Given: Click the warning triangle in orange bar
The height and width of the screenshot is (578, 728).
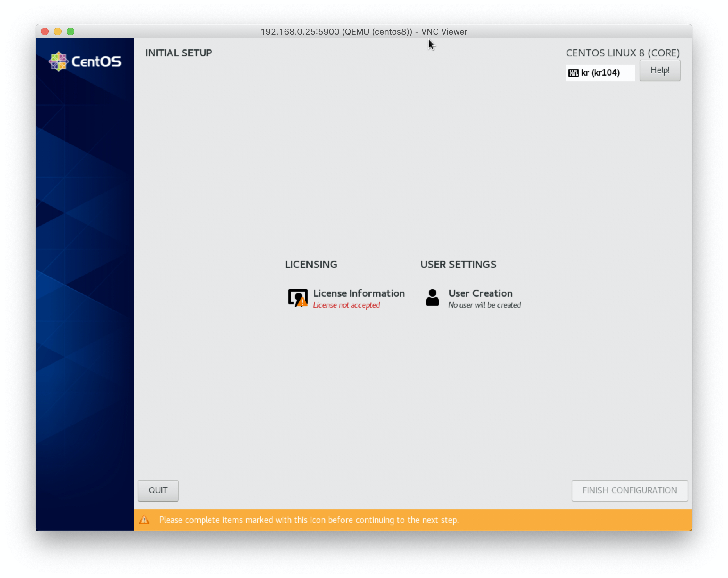Looking at the screenshot, I should (144, 520).
